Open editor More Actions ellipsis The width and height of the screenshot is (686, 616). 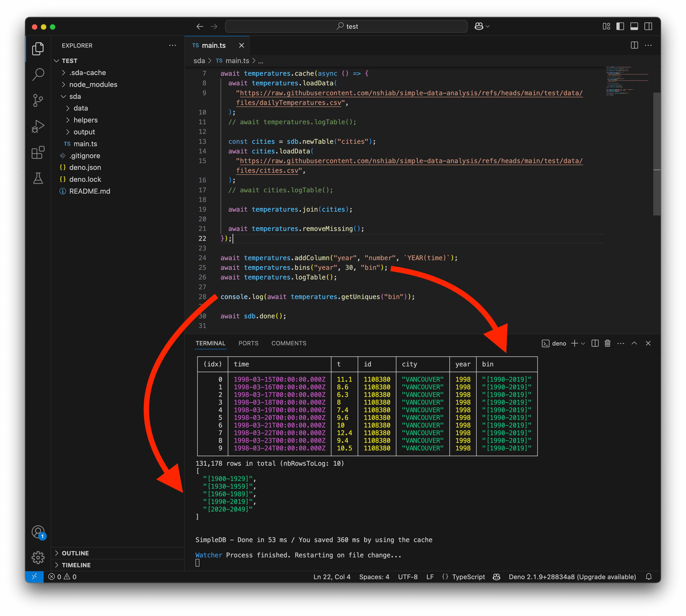[x=648, y=45]
